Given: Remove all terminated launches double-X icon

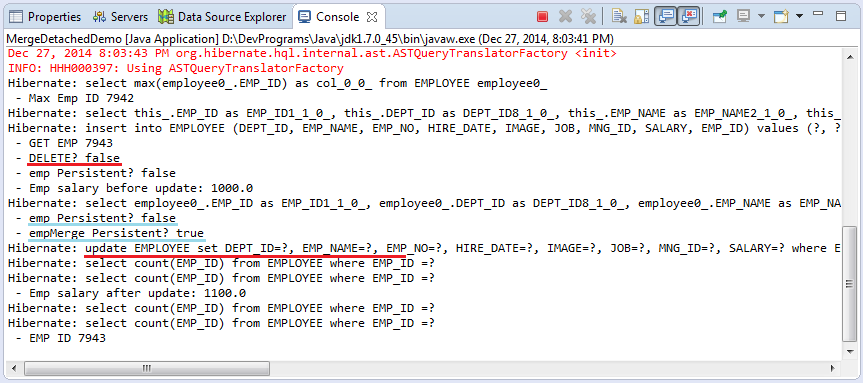Looking at the screenshot, I should tap(588, 17).
